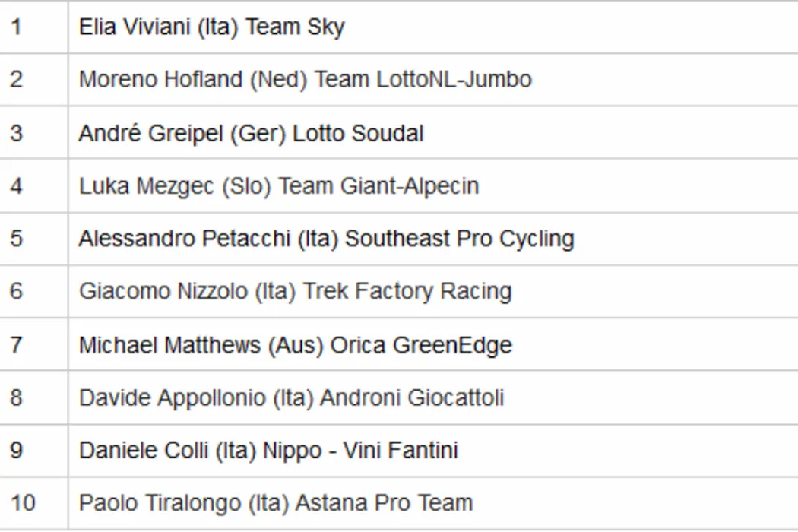Image resolution: width=798 pixels, height=532 pixels.
Task: Click Michael Matthews Orica GreenEdge entry
Action: [295, 345]
